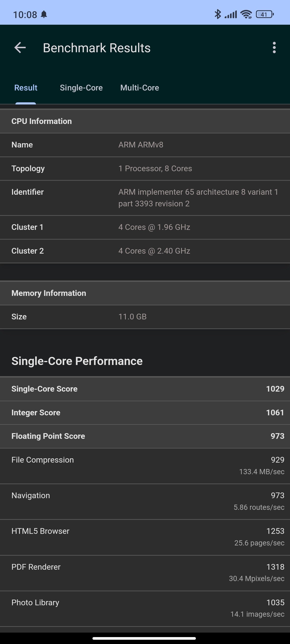This screenshot has height=644, width=290.
Task: Tap the notification bell status icon
Action: tap(44, 14)
